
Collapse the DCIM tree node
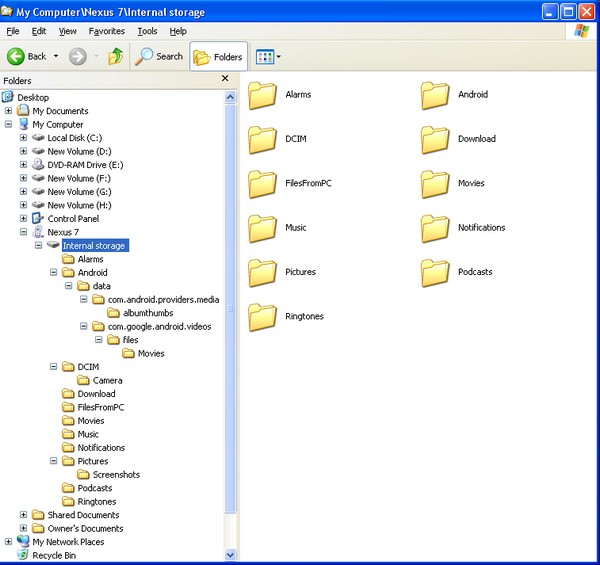(x=54, y=366)
